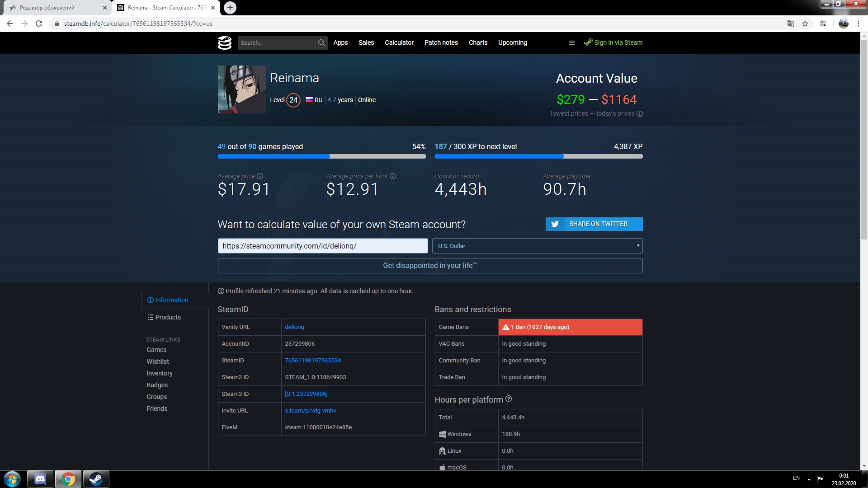Image resolution: width=868 pixels, height=488 pixels.
Task: Open the Groups Steam link
Action: point(156,397)
